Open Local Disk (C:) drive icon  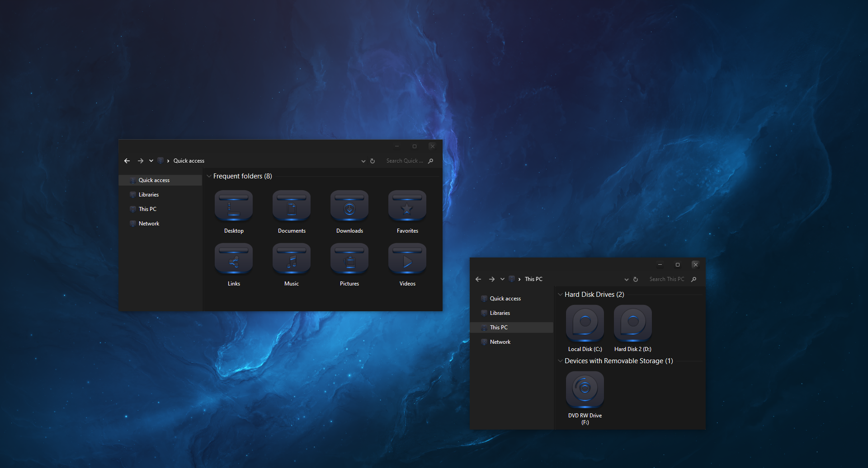tap(585, 323)
